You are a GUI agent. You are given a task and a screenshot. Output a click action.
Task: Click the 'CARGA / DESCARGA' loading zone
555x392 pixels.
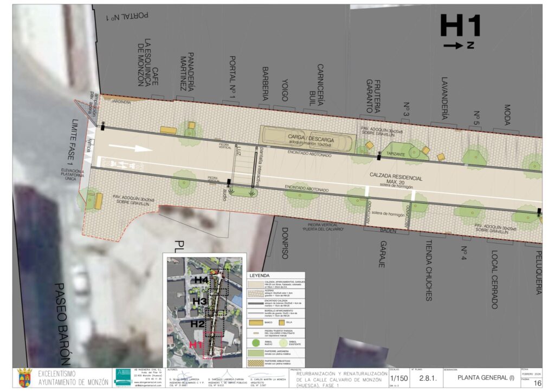click(x=307, y=139)
